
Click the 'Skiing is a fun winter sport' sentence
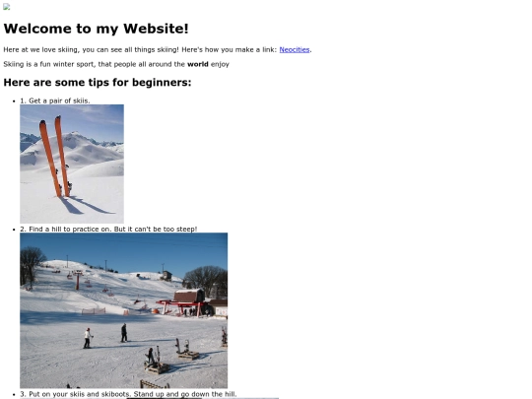pos(116,64)
